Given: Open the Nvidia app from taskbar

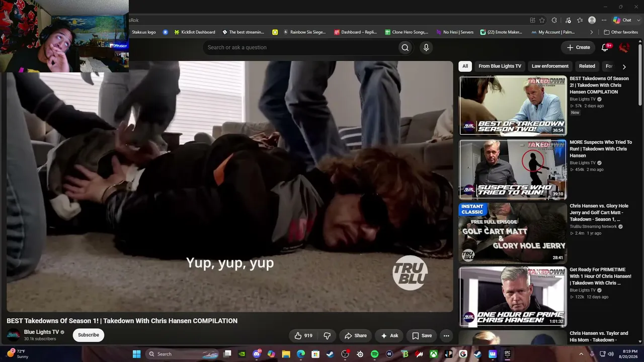Looking at the screenshot, I should (x=242, y=354).
